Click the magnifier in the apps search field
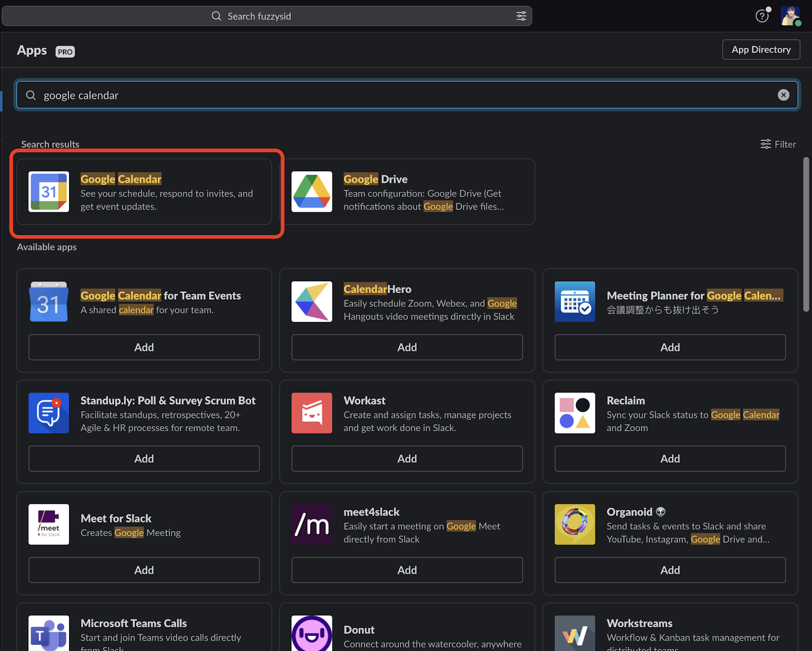This screenshot has height=651, width=812. click(31, 95)
